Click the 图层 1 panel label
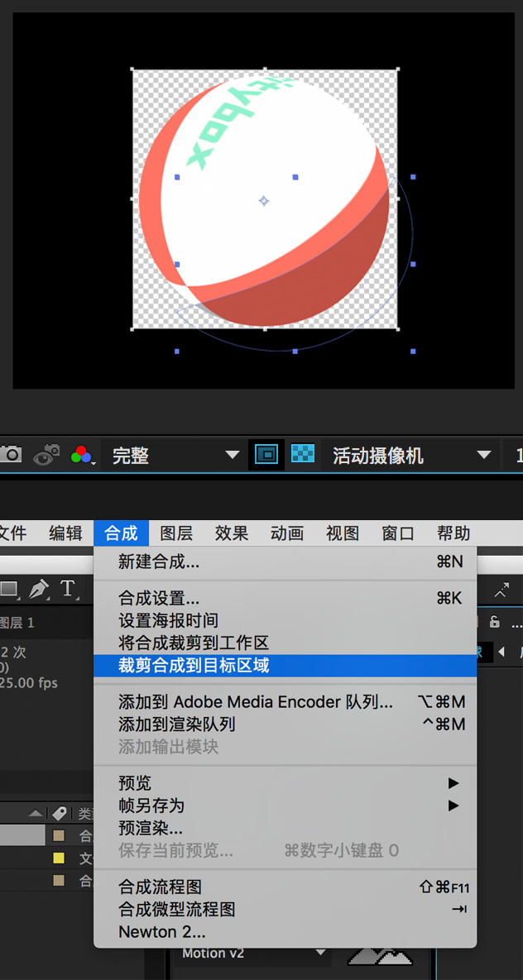 [17, 623]
